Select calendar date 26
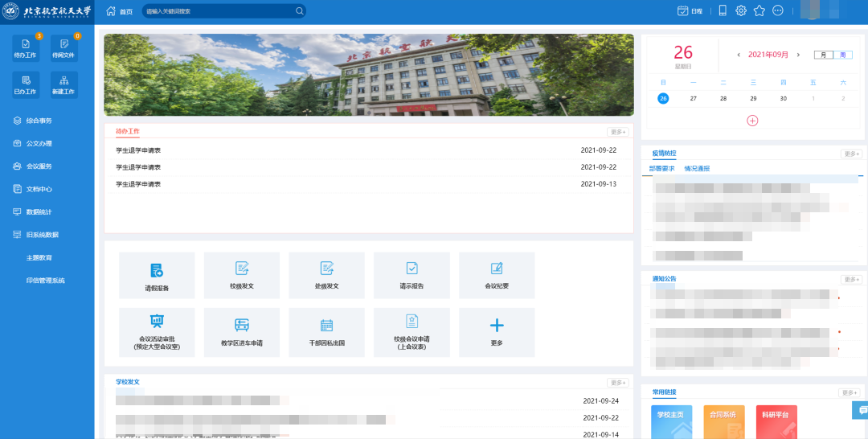This screenshot has width=868, height=439. [x=662, y=99]
